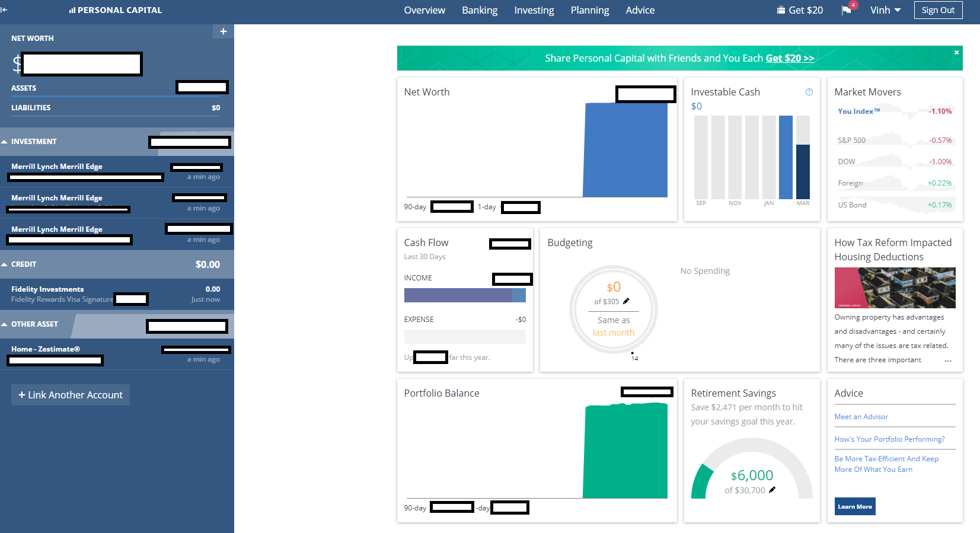The height and width of the screenshot is (533, 980).
Task: Open the Investing menu
Action: coord(534,10)
